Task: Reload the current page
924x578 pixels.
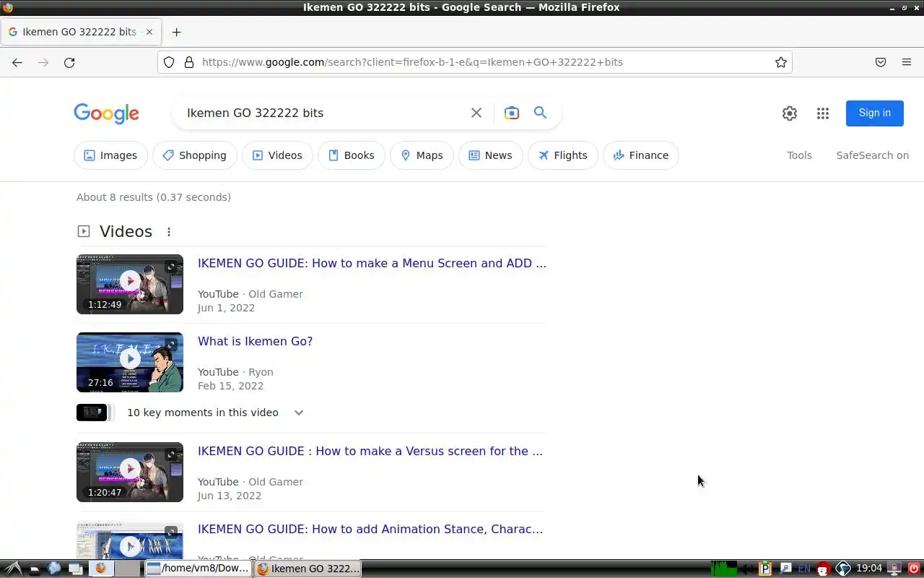Action: [x=69, y=62]
